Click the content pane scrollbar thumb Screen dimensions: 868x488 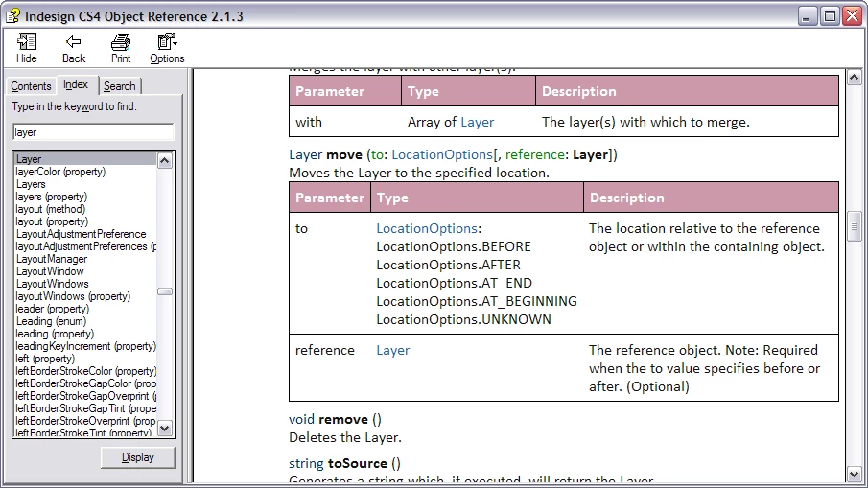click(855, 226)
